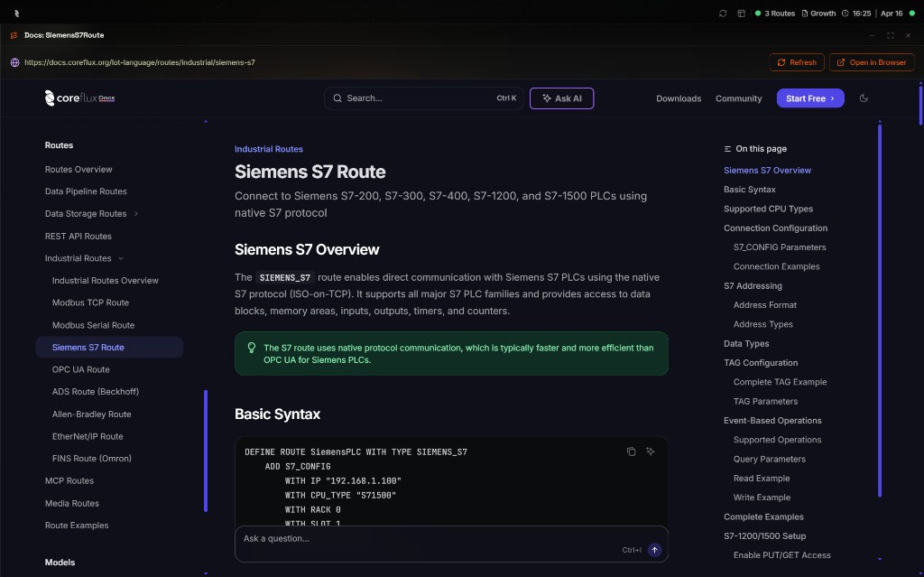Select Siemens S7 Route in sidebar
The width and height of the screenshot is (924, 577).
point(109,348)
